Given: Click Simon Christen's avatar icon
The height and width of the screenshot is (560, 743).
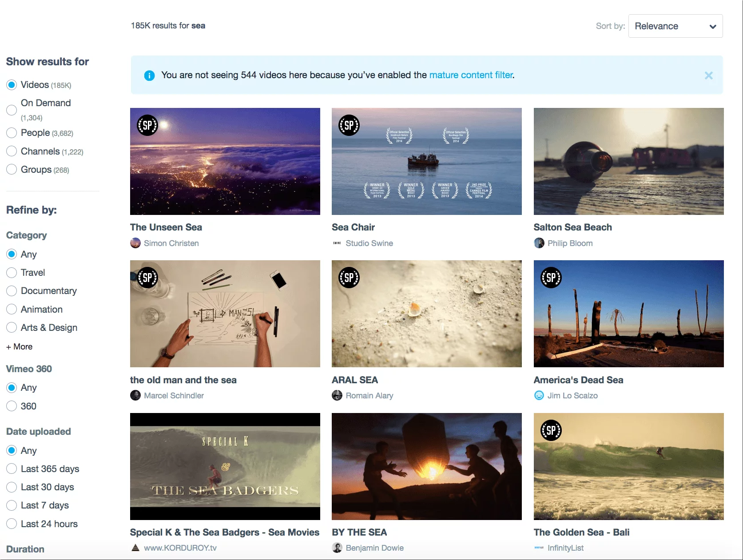Looking at the screenshot, I should (135, 243).
